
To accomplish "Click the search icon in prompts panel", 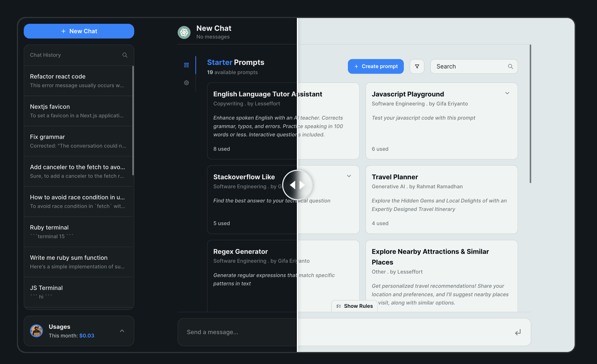I will [511, 67].
